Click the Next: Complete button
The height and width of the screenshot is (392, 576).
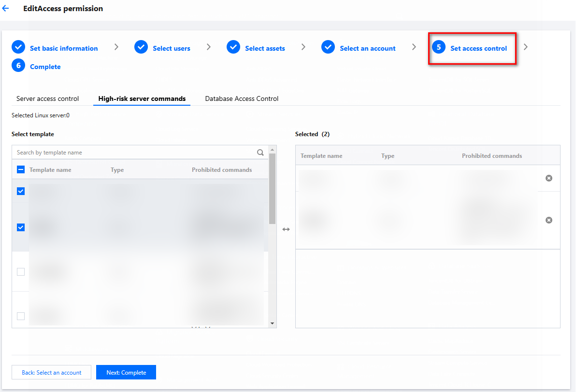point(126,372)
